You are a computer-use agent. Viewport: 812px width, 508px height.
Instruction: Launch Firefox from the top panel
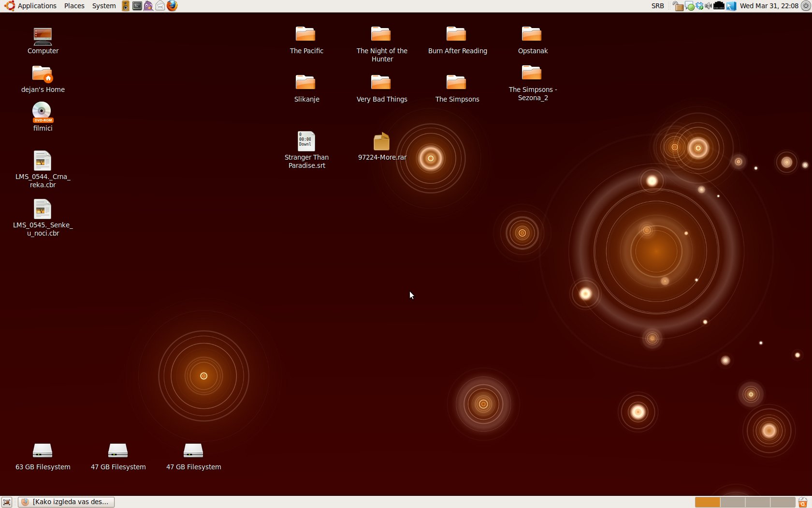pos(172,6)
